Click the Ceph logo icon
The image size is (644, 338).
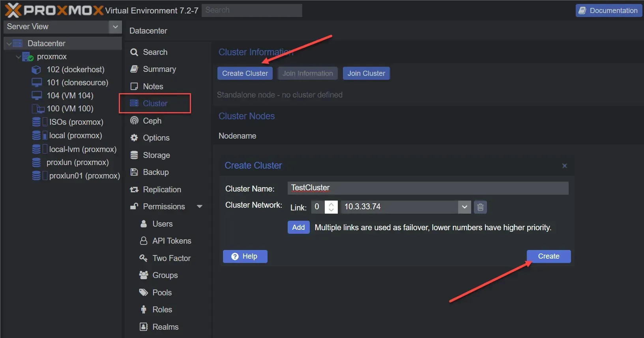(x=134, y=121)
